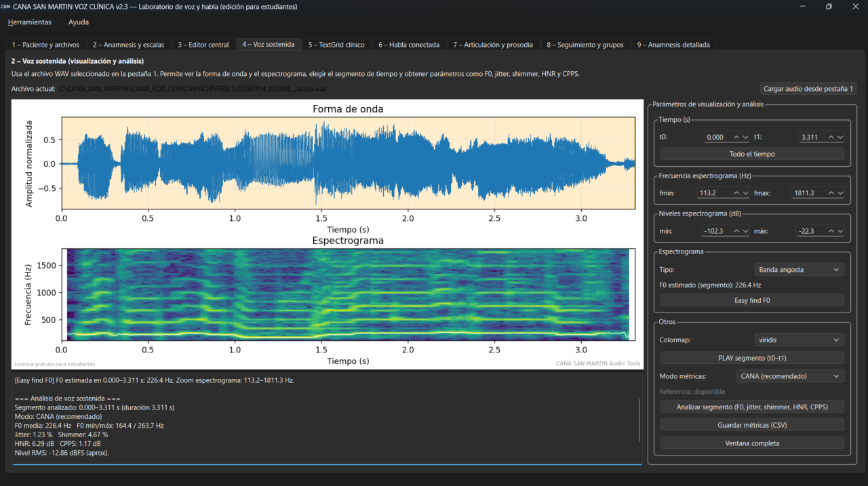Click the CSM app icon in the title bar

coord(5,6)
